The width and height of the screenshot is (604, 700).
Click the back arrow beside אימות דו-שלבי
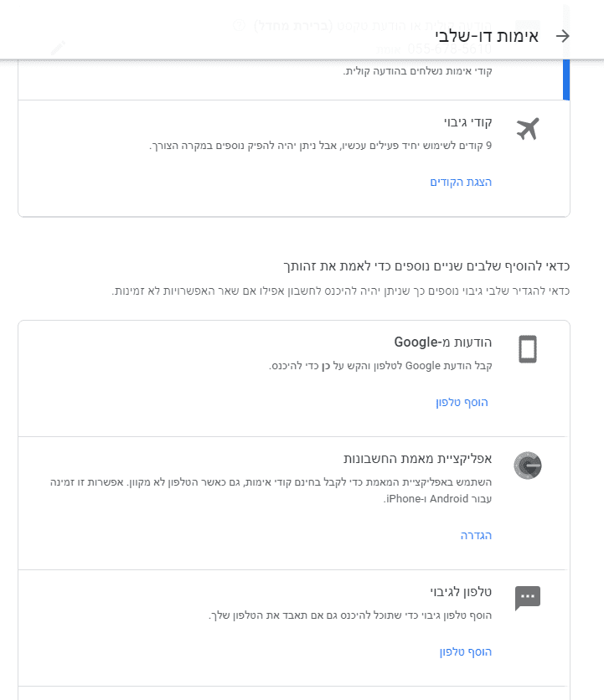[x=563, y=36]
